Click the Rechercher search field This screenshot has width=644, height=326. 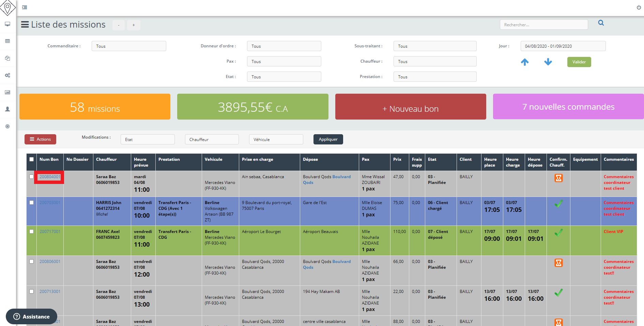pos(543,25)
